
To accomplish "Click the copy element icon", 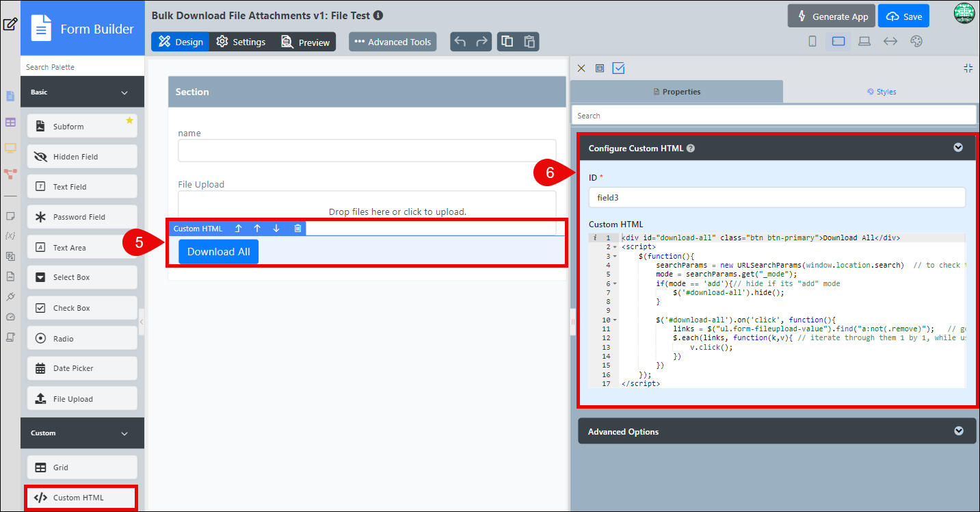I will [x=507, y=42].
